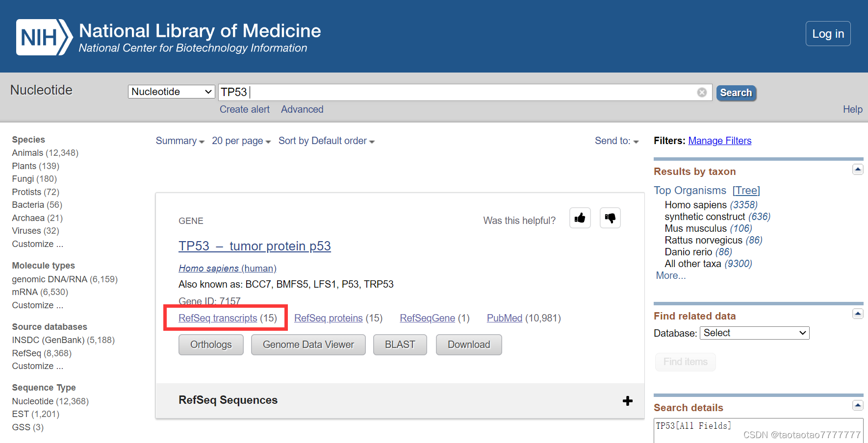The width and height of the screenshot is (868, 443).
Task: Collapse the Results by taxon panel
Action: click(858, 170)
